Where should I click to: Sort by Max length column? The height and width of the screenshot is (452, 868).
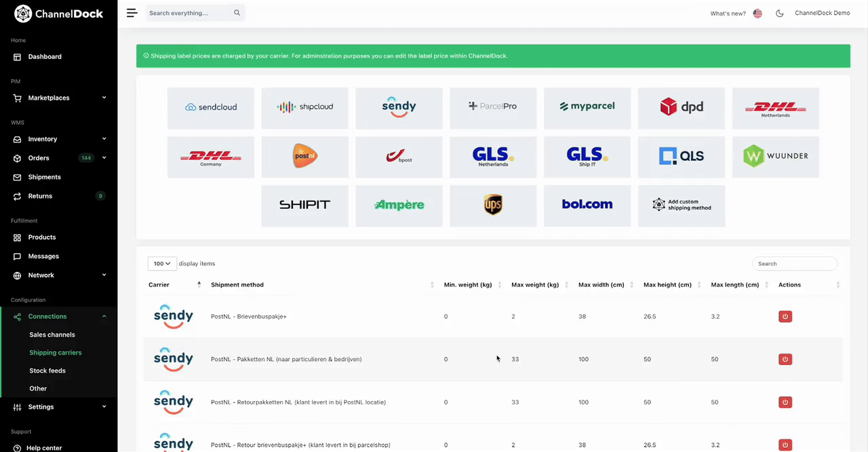coord(741,284)
